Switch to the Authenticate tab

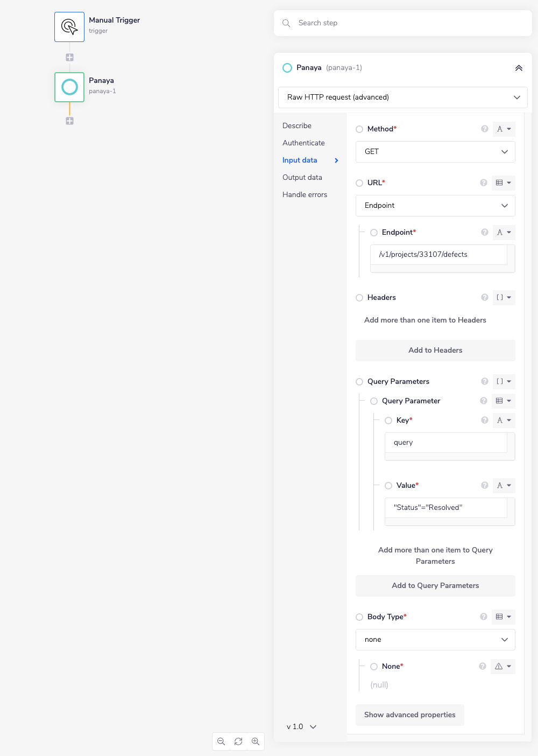point(303,143)
